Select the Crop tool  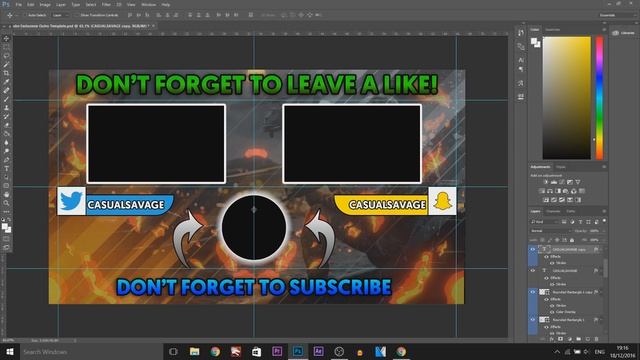6,73
